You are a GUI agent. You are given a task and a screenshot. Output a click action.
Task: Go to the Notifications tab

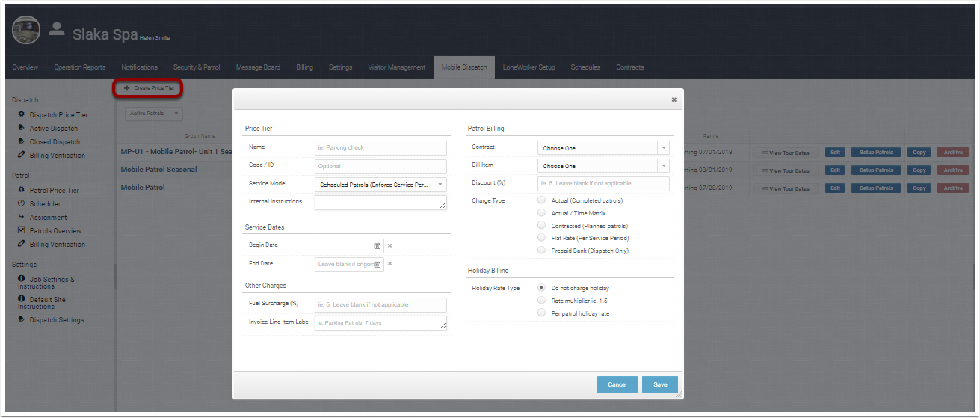[139, 67]
